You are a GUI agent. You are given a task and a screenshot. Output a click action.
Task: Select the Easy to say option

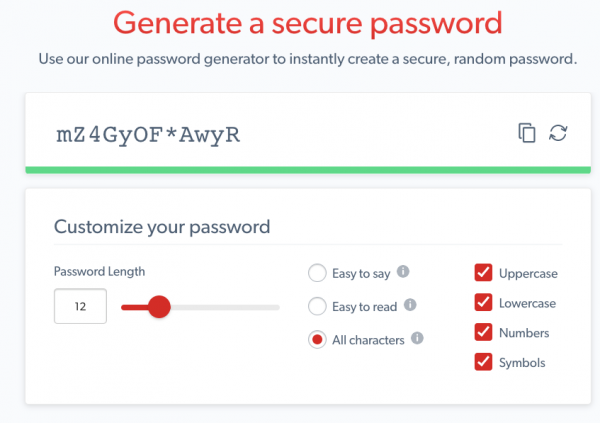pos(317,273)
